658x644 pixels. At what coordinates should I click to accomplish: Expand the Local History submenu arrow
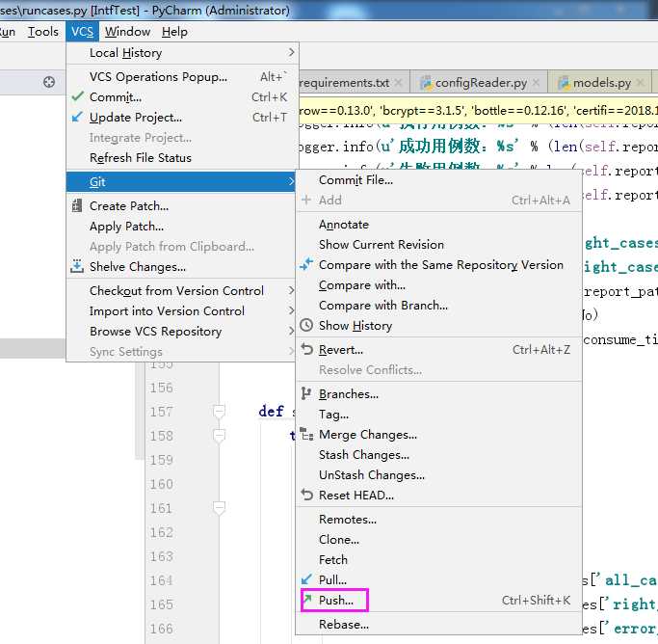291,52
